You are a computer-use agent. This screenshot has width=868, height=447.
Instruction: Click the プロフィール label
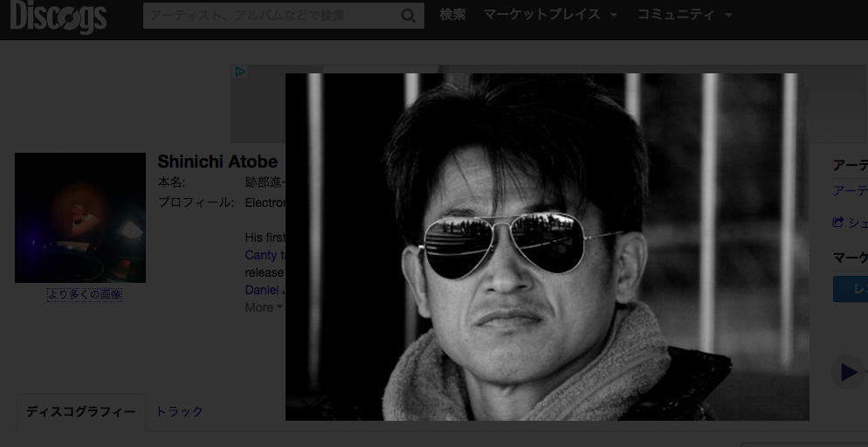[196, 203]
